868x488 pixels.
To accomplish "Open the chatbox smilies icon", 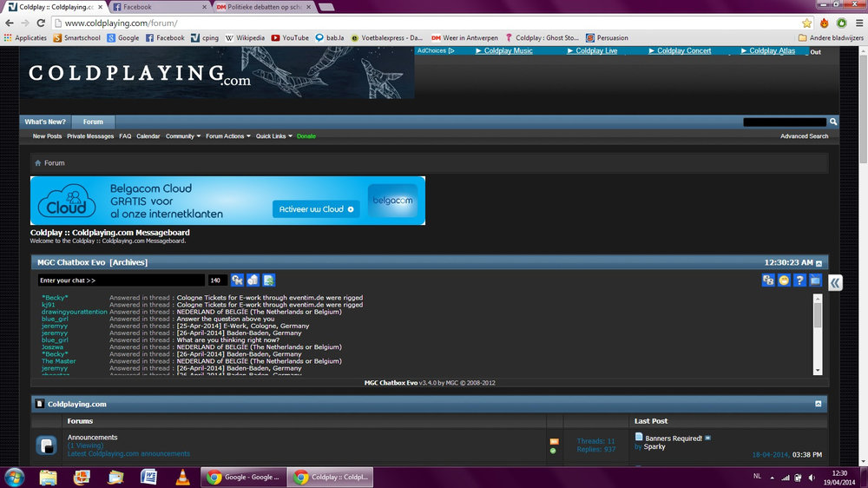I will 784,280.
